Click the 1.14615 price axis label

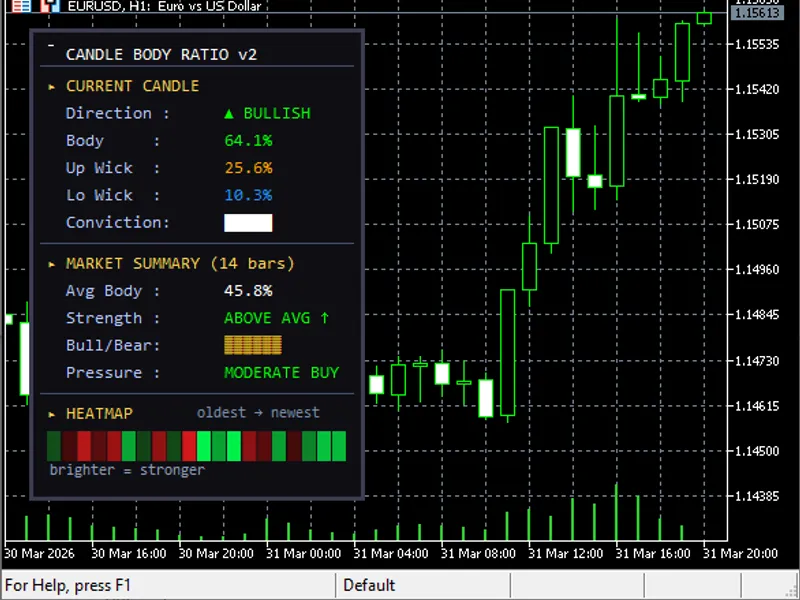tap(757, 406)
